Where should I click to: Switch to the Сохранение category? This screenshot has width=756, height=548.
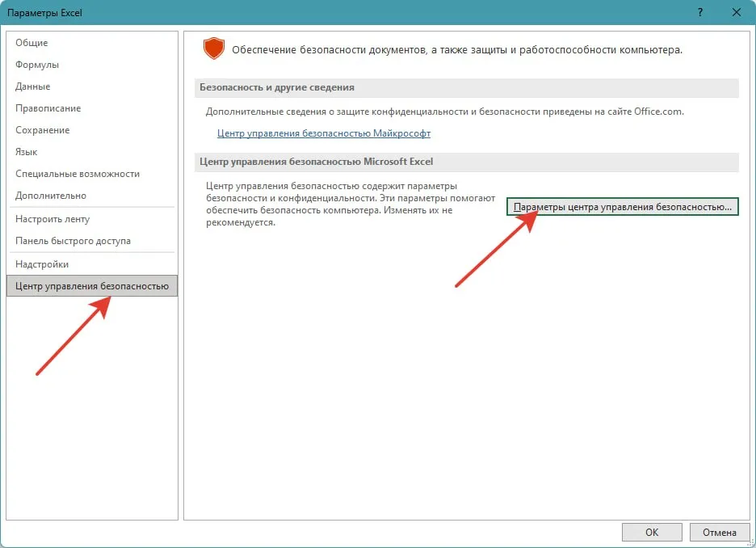coord(43,130)
